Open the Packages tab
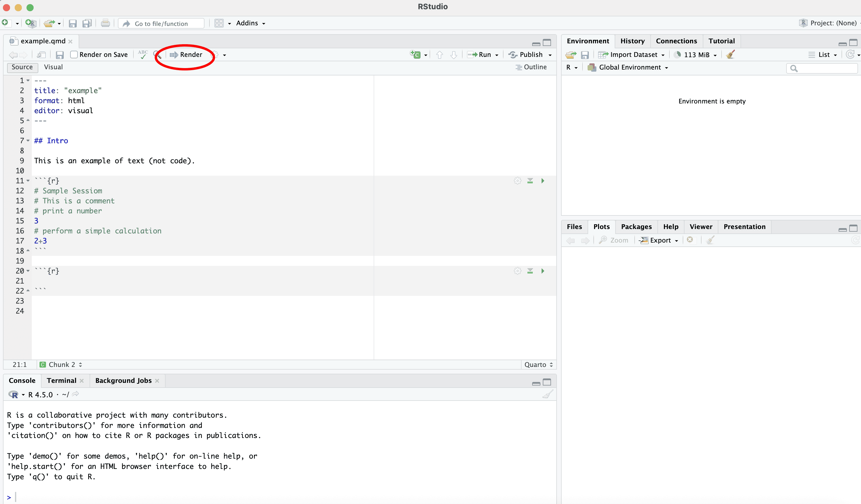The width and height of the screenshot is (861, 504). (x=636, y=227)
